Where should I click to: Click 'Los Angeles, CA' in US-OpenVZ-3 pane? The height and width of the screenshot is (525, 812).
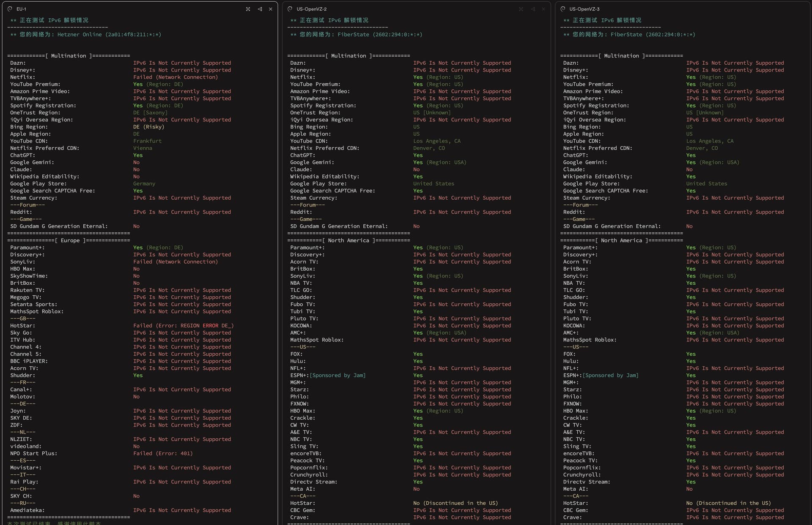710,141
